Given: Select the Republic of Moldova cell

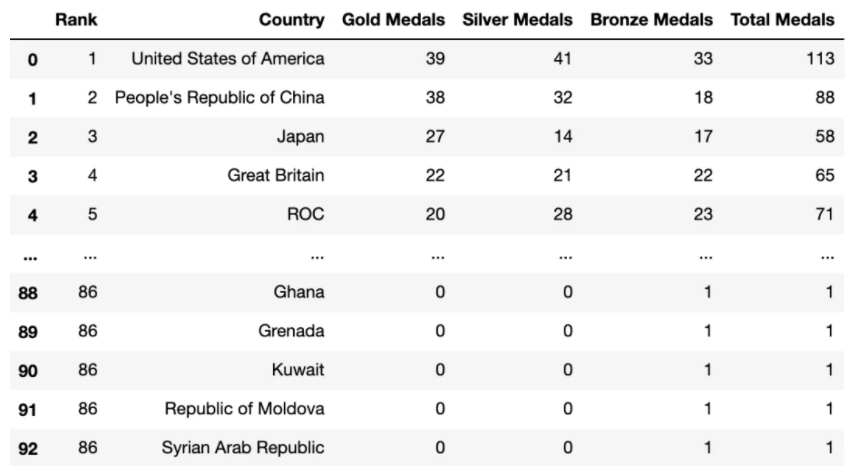Looking at the screenshot, I should coord(245,409).
